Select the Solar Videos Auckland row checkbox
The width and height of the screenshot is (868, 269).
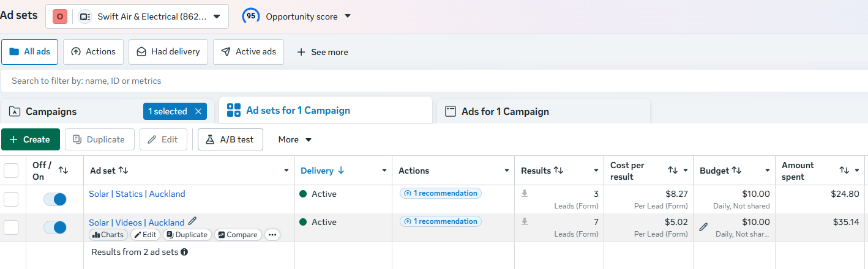(11, 227)
